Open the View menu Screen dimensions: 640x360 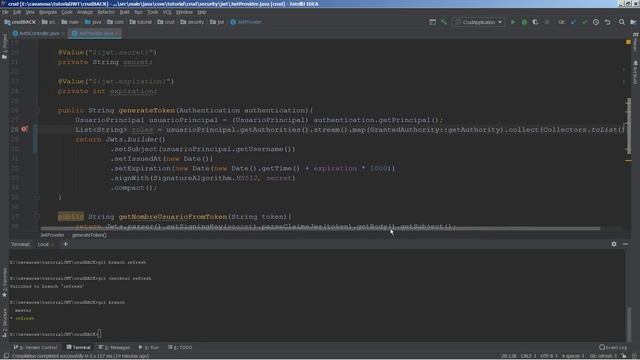tap(30, 12)
